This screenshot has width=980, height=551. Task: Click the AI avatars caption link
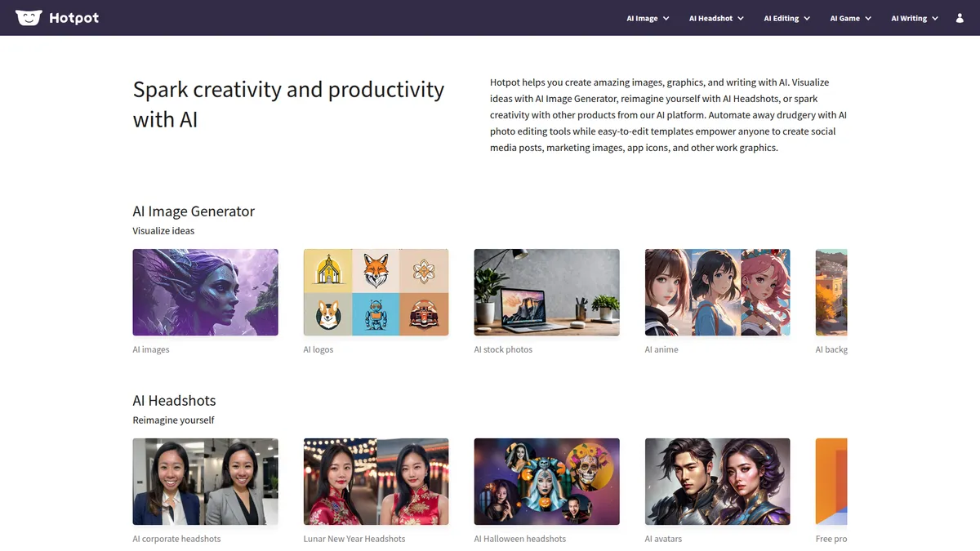[663, 539]
